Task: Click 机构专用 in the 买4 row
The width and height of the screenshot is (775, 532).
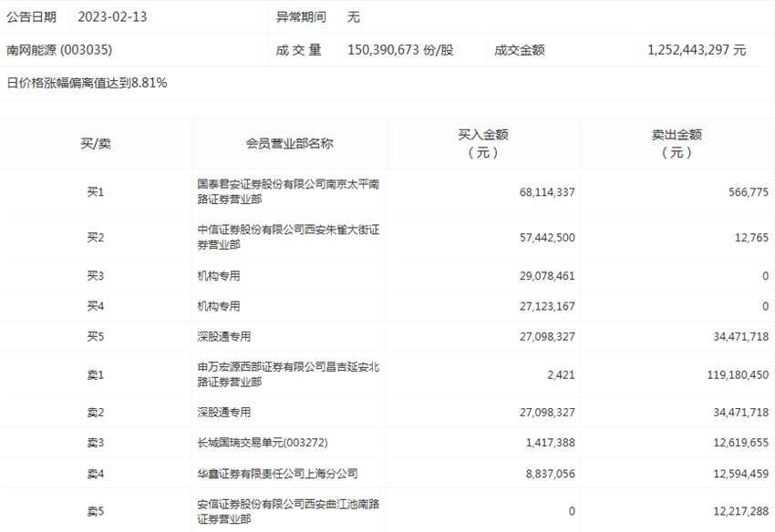Action: 219,306
